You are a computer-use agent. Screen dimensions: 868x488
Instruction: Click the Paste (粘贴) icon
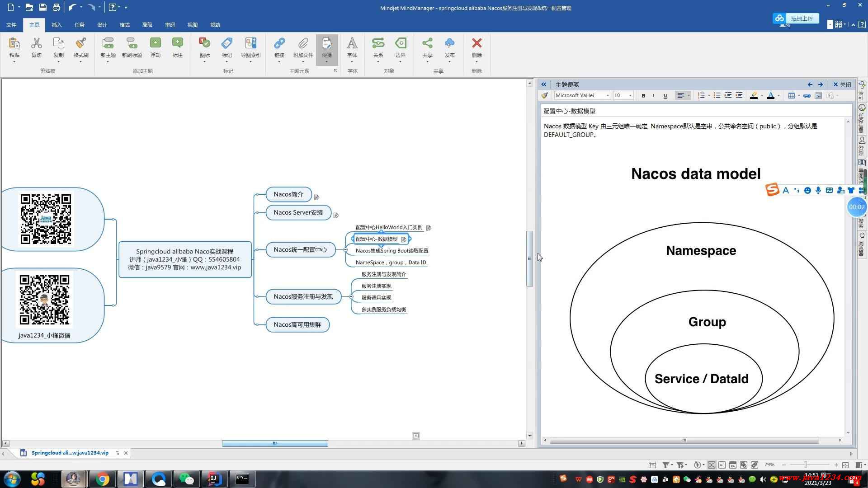click(x=14, y=43)
